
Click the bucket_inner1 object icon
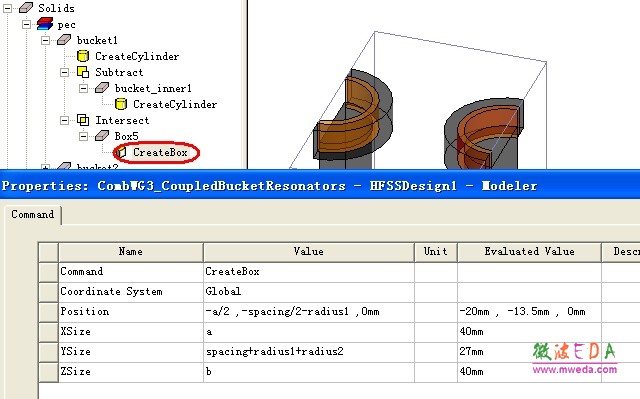click(x=102, y=88)
